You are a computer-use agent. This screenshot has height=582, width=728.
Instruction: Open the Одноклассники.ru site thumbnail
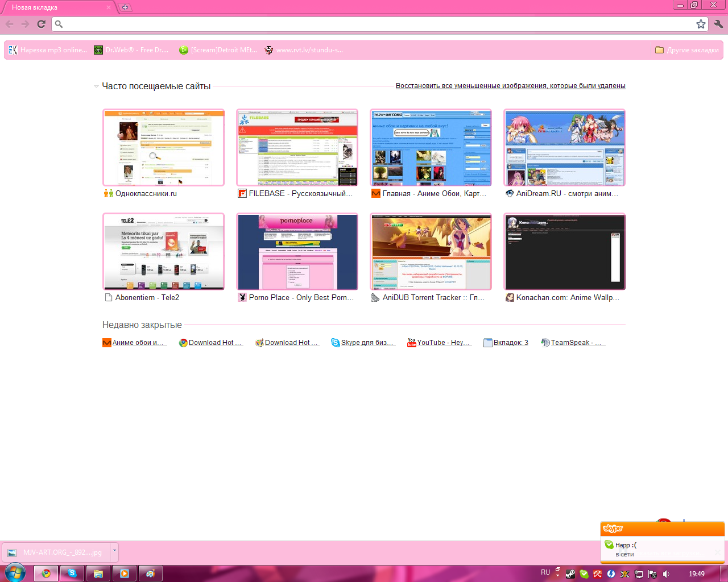tap(163, 148)
